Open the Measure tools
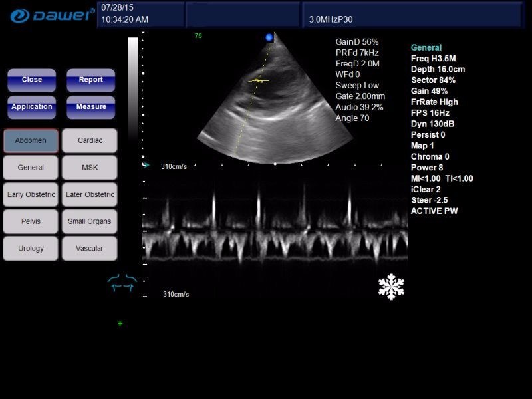The height and width of the screenshot is (399, 532). [x=90, y=107]
